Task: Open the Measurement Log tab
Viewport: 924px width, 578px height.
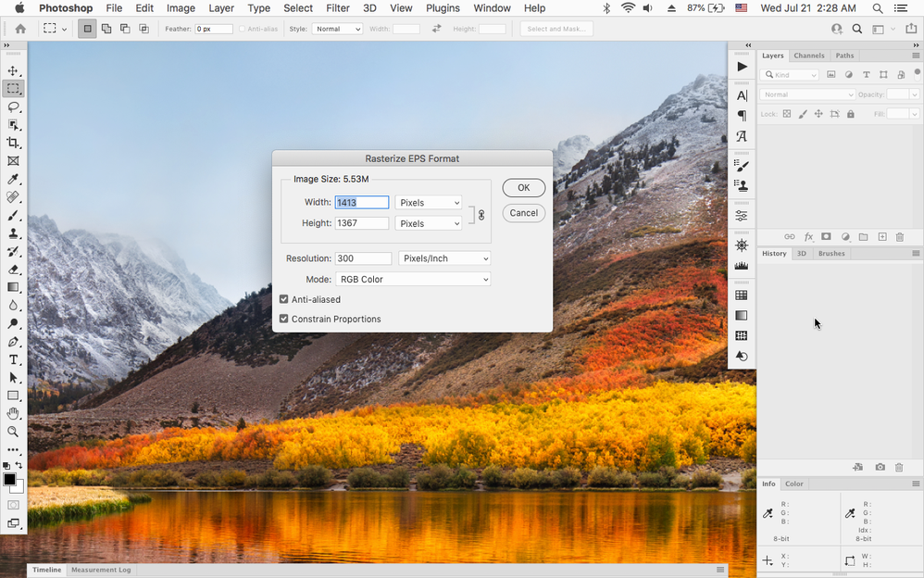Action: (101, 570)
